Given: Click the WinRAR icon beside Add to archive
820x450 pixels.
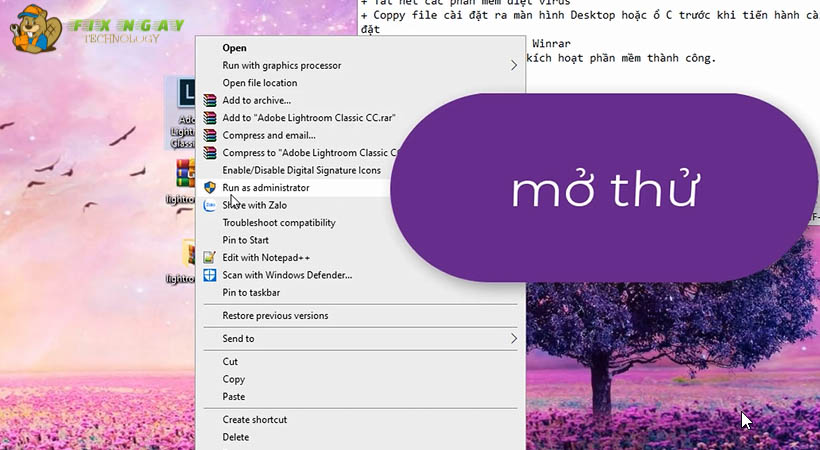Looking at the screenshot, I should [210, 100].
